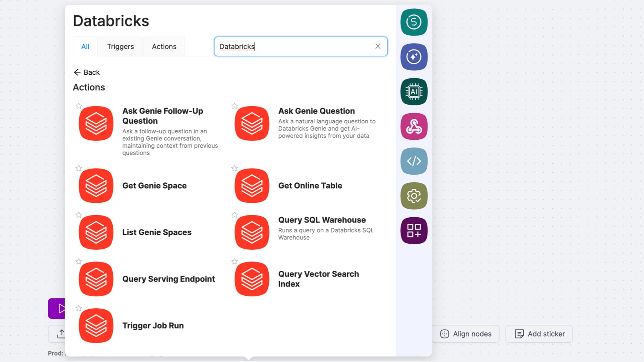Click Add sticker button
Image resolution: width=644 pixels, height=362 pixels.
click(x=539, y=334)
